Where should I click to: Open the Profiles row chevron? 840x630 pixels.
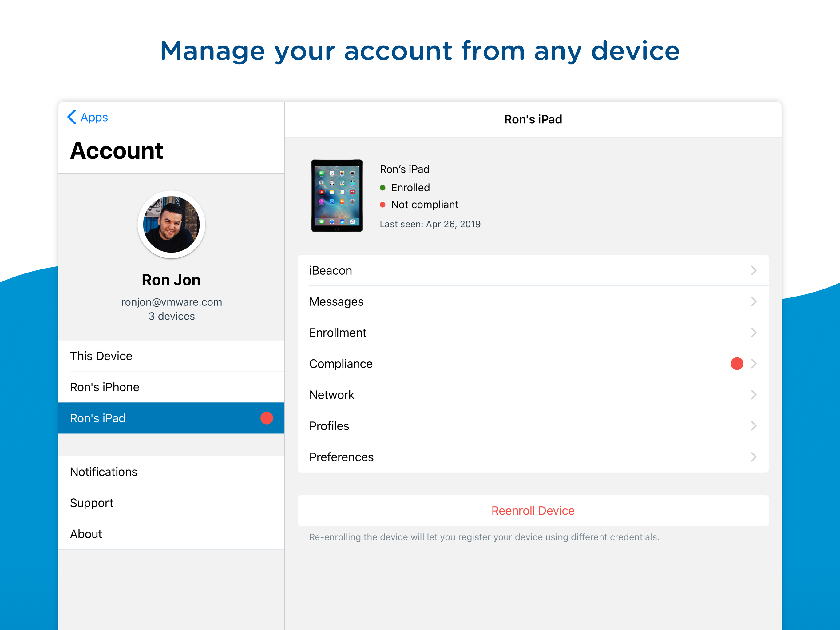click(x=753, y=426)
